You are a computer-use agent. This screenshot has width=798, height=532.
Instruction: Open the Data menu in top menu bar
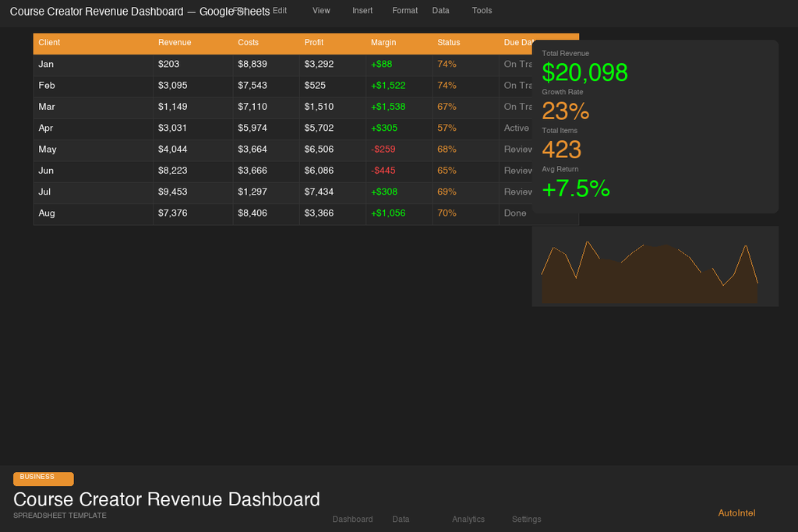(441, 11)
